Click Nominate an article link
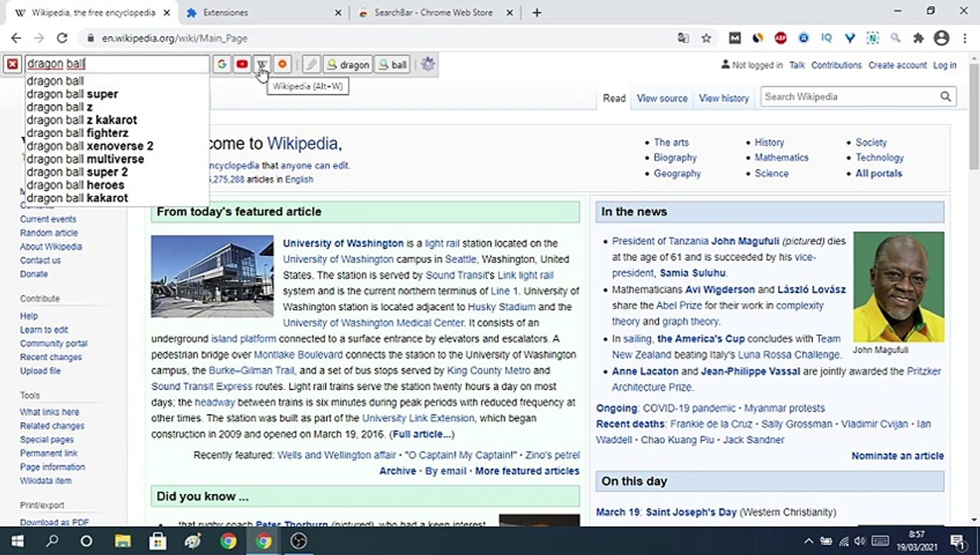Viewport: 980px width, 555px height. 898,456
